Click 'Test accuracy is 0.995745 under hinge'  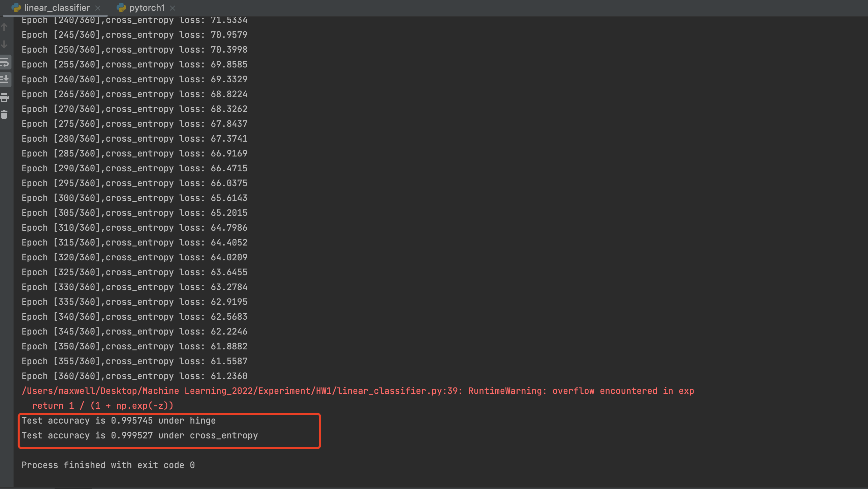(119, 421)
